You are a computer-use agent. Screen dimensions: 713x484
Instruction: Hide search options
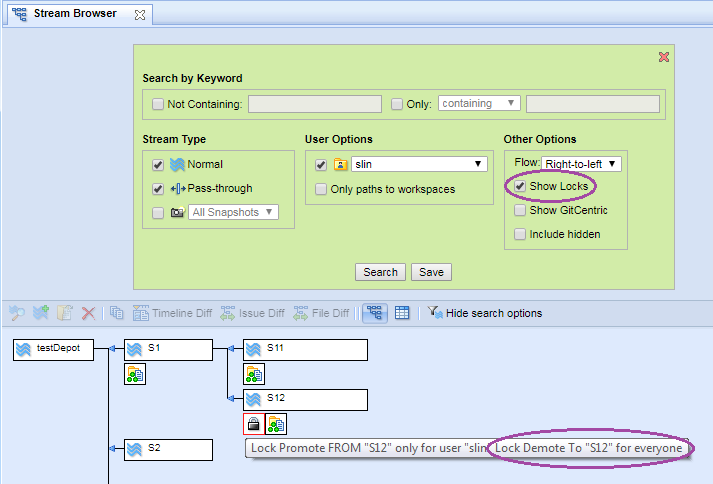tap(485, 313)
